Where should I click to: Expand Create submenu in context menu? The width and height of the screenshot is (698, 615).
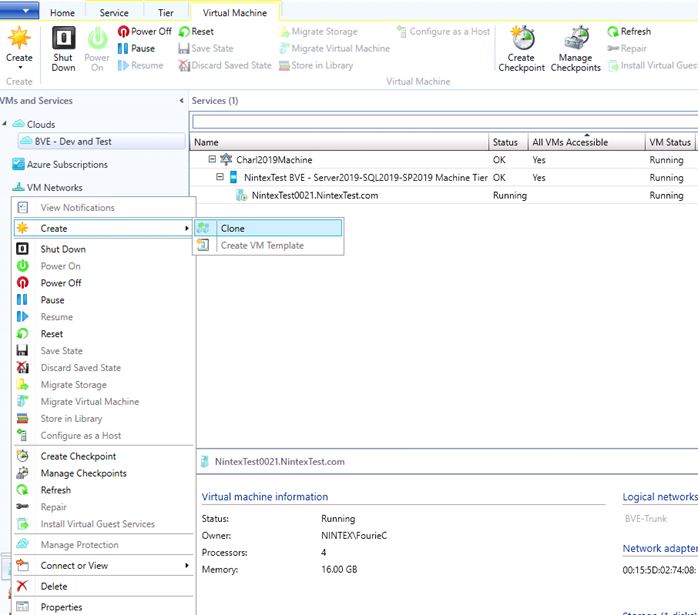(103, 228)
